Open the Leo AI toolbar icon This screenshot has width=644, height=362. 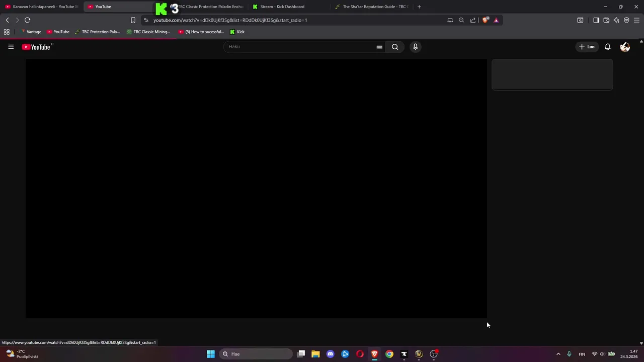(616, 20)
